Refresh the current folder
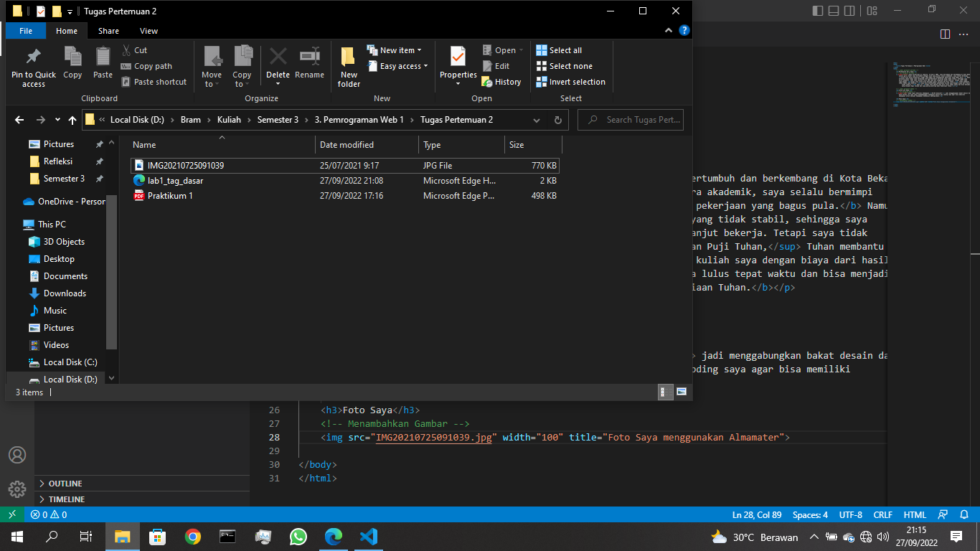This screenshot has width=980, height=551. [557, 120]
